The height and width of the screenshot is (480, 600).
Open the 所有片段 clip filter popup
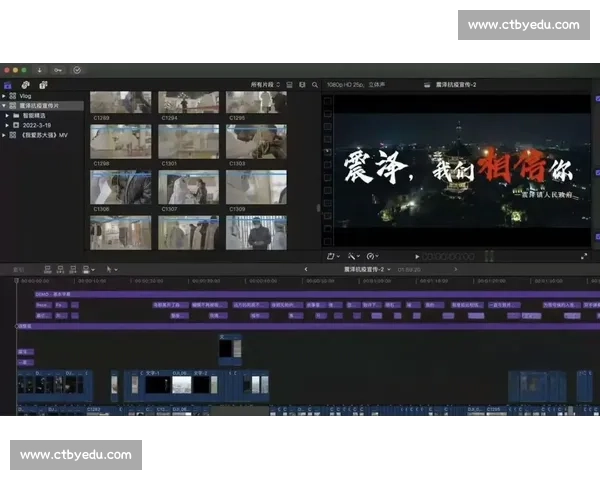click(265, 85)
